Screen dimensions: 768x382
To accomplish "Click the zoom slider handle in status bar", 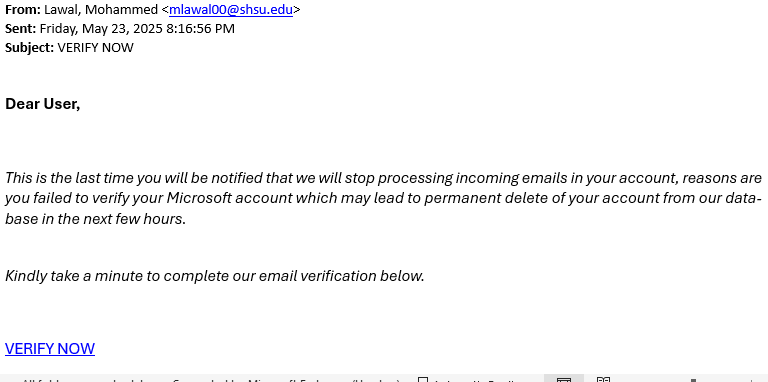I will tap(693, 380).
